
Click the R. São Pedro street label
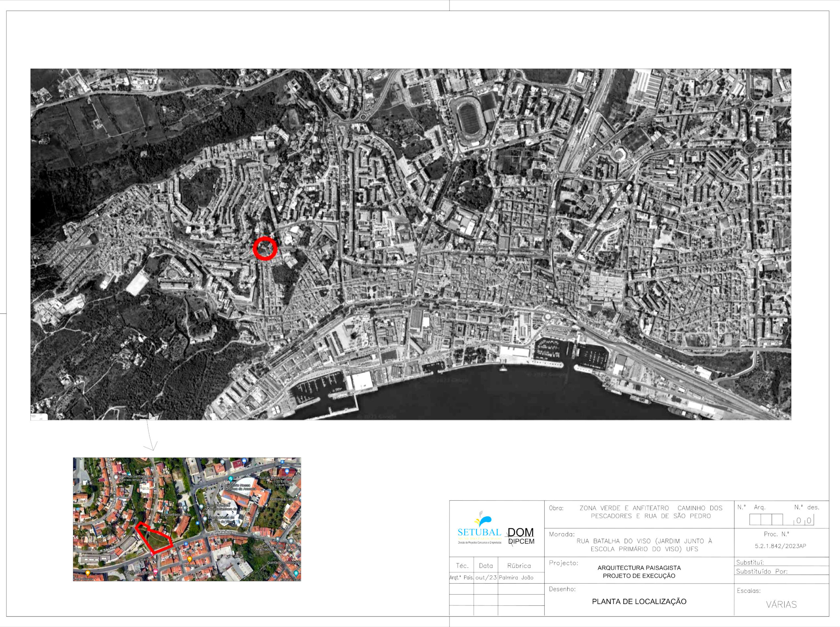point(109,548)
